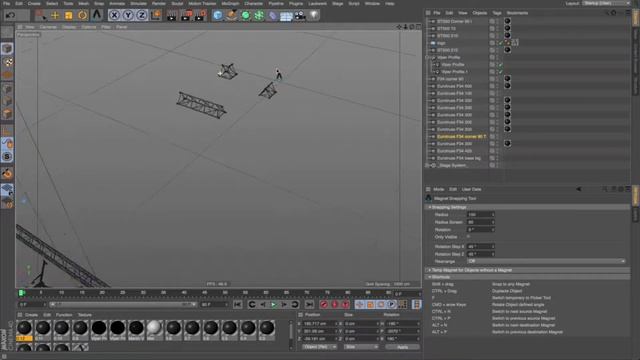Click the Undo arrow icon
The width and height of the screenshot is (640, 360).
pyautogui.click(x=11, y=16)
